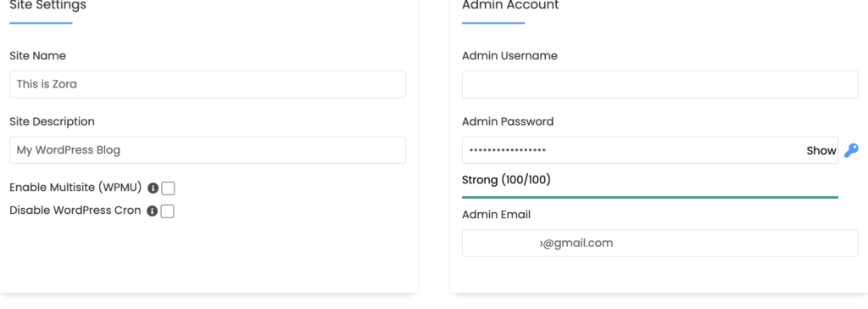Viewport: 868px width, 309px height.
Task: Click the Admin Email field
Action: tap(659, 243)
